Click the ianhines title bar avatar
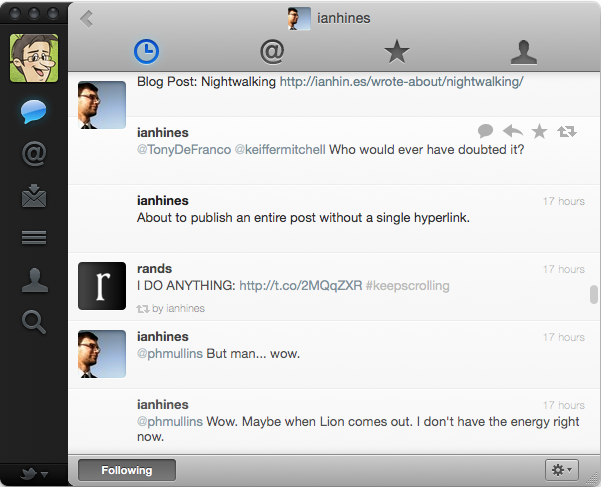This screenshot has height=487, width=601. point(299,18)
